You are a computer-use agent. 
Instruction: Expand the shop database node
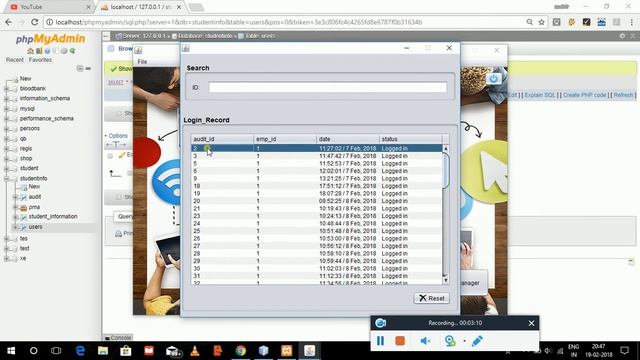(6, 158)
